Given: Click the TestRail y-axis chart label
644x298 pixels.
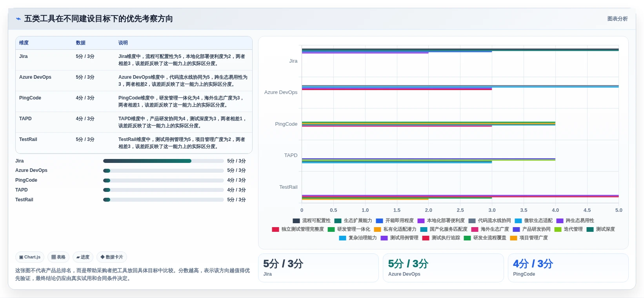Looking at the screenshot, I should click(x=288, y=187).
